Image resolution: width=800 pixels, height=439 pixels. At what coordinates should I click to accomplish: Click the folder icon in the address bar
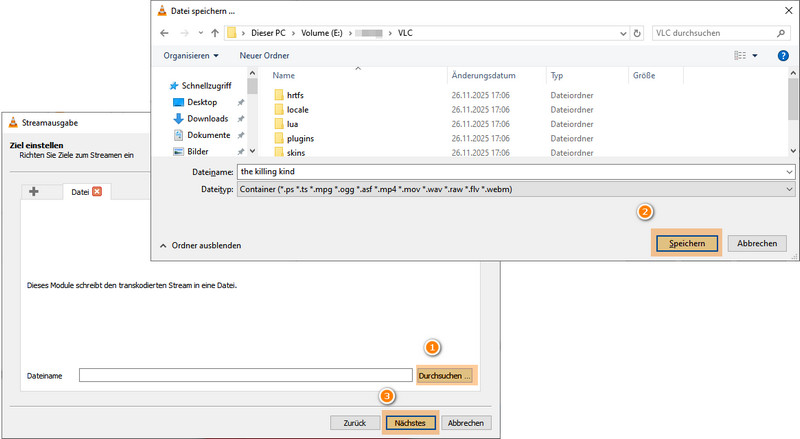click(232, 33)
